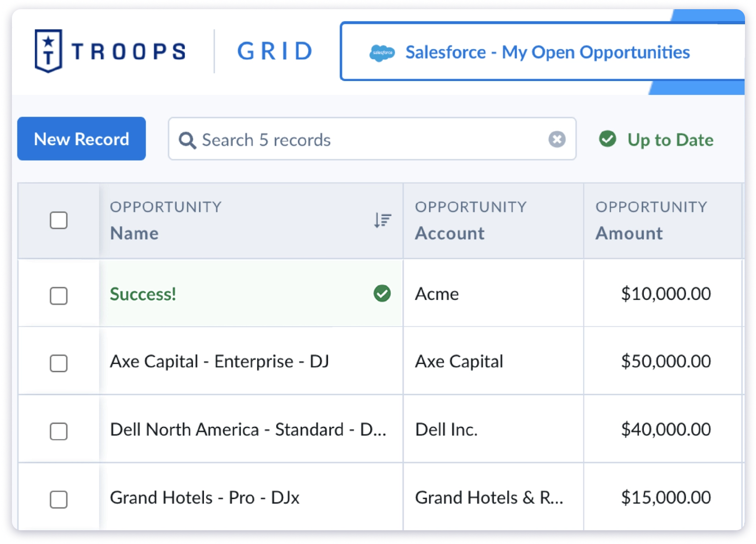Click the $10,000.00 amount cell

click(x=663, y=293)
